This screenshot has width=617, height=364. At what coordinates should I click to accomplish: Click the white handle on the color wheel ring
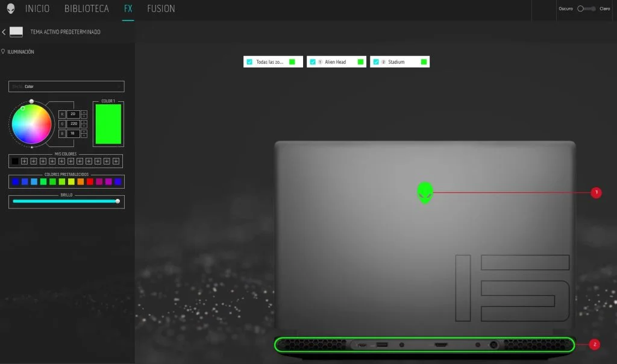tap(31, 101)
